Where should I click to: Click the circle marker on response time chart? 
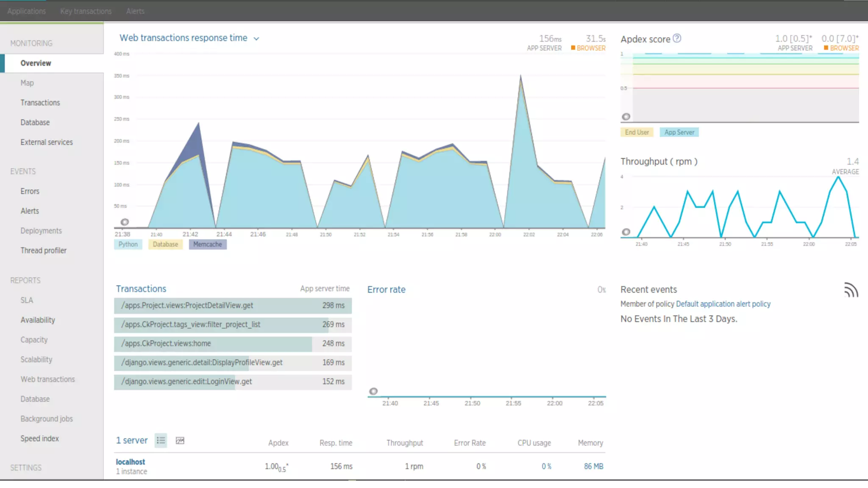pos(125,222)
